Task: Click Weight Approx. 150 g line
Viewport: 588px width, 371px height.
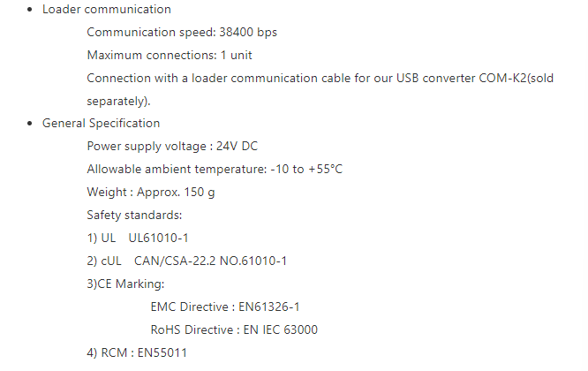Action: 151,192
